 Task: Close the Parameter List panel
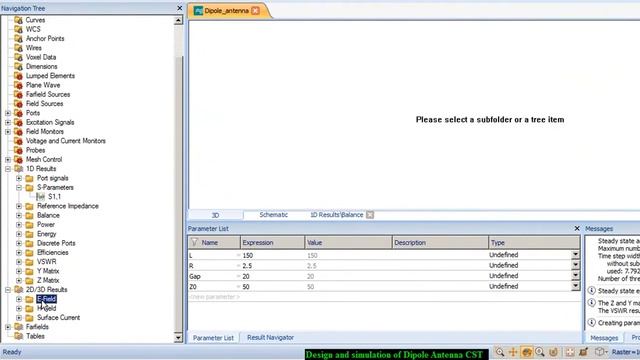pyautogui.click(x=577, y=229)
